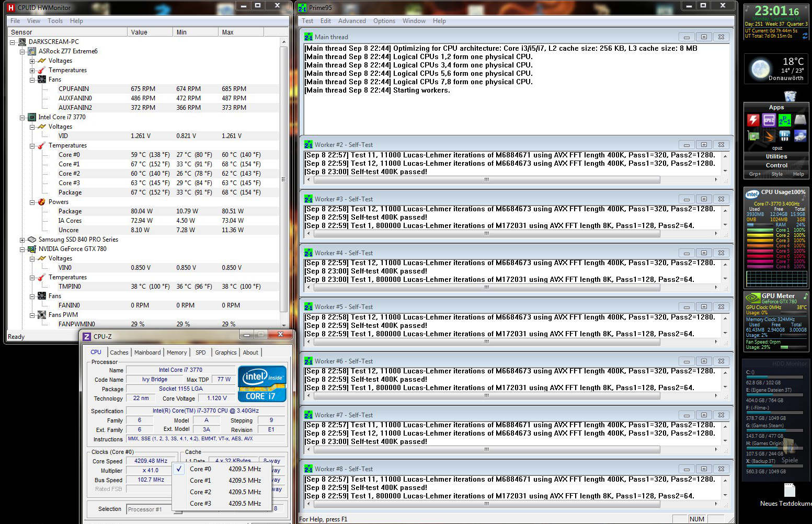812x524 pixels.
Task: Click Worker #2 horizontal scrollbar thumb
Action: pos(487,179)
